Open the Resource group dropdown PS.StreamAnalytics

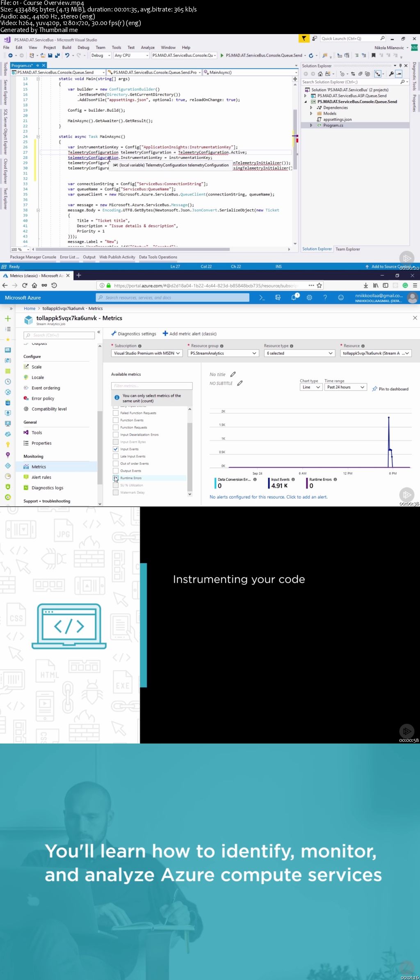click(x=223, y=353)
